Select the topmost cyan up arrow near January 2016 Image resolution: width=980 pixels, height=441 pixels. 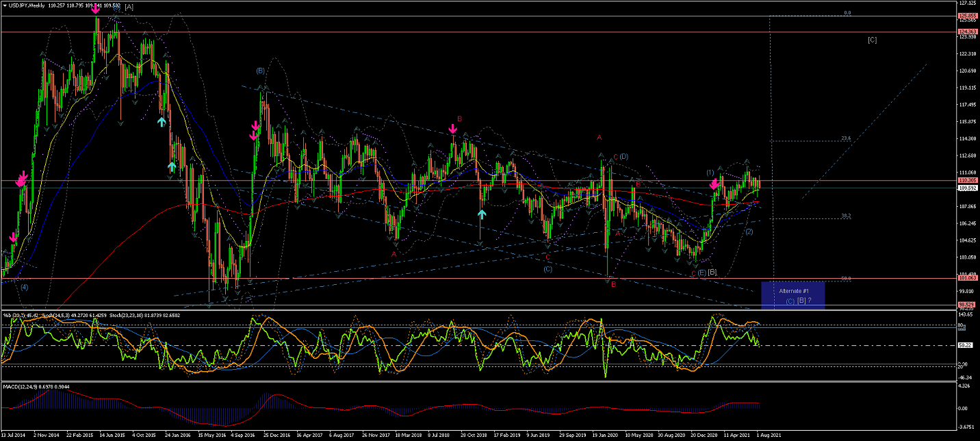point(162,121)
